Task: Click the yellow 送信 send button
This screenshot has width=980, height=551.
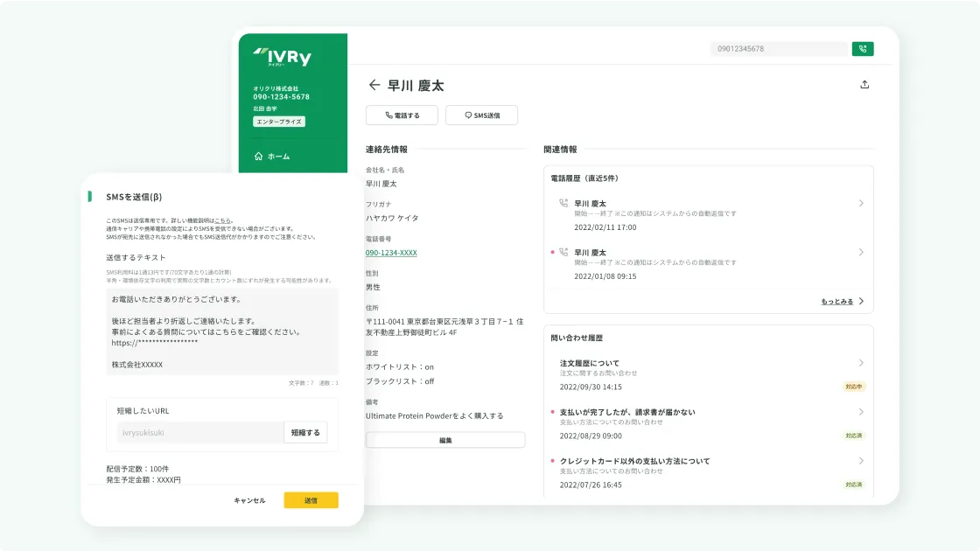Action: (x=311, y=500)
